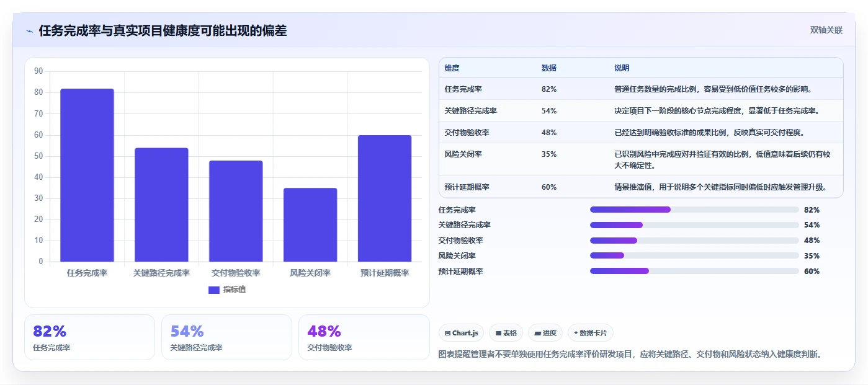This screenshot has width=868, height=385.
Task: Click the 54% table data cell
Action: pyautogui.click(x=549, y=111)
